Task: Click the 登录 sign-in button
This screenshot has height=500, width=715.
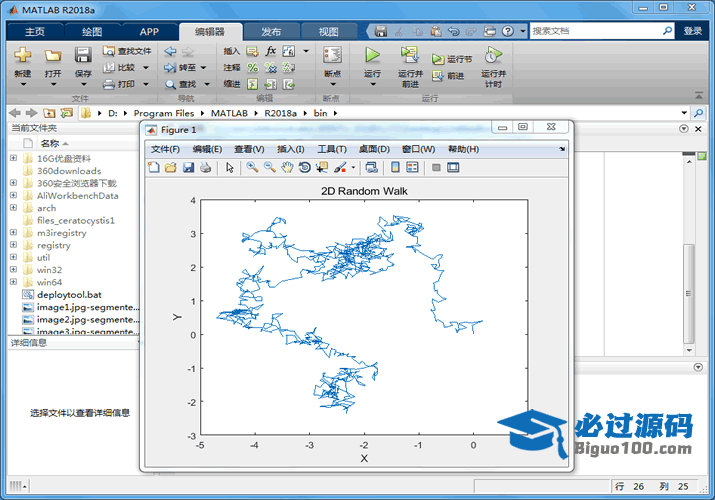Action: click(x=693, y=31)
